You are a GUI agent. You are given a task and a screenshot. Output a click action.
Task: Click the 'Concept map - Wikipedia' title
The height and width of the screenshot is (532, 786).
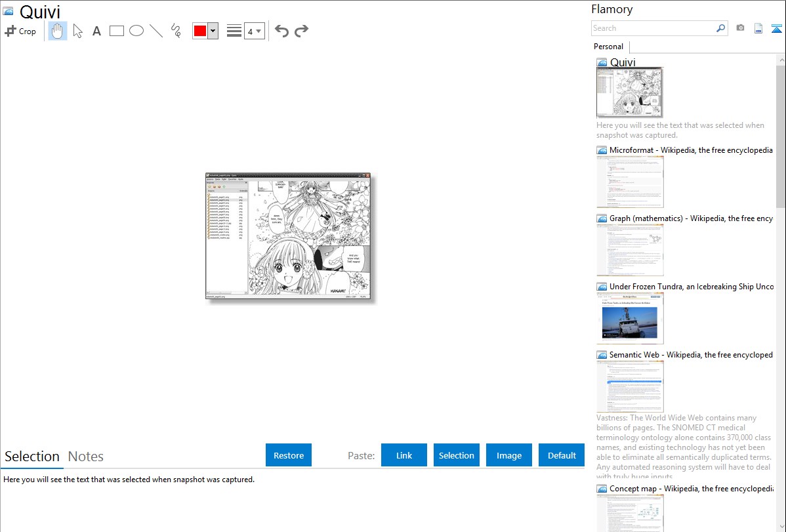point(692,488)
